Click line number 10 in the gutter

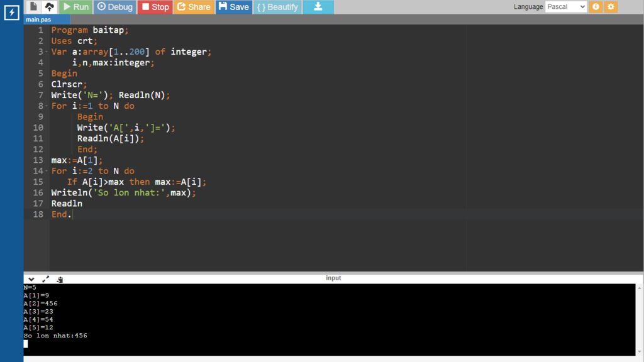tap(38, 128)
